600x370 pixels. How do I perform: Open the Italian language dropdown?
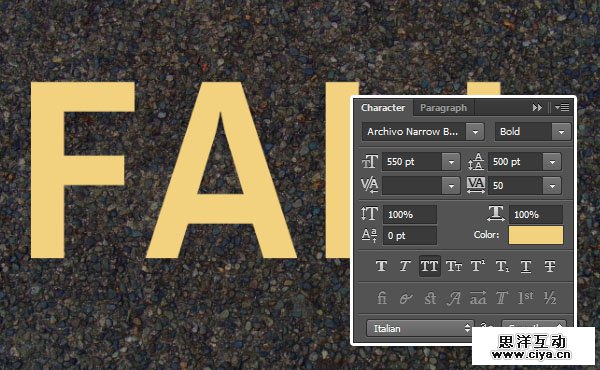point(419,328)
